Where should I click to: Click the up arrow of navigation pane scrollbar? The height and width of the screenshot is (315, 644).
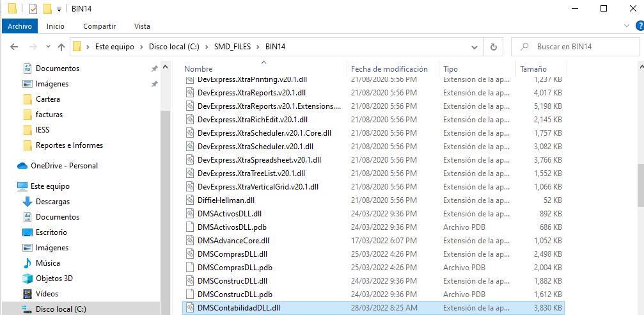[x=165, y=67]
